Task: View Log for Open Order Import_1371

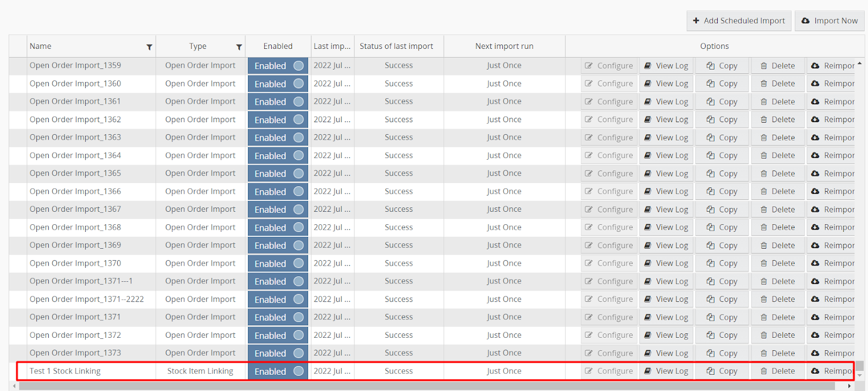Action: (666, 318)
